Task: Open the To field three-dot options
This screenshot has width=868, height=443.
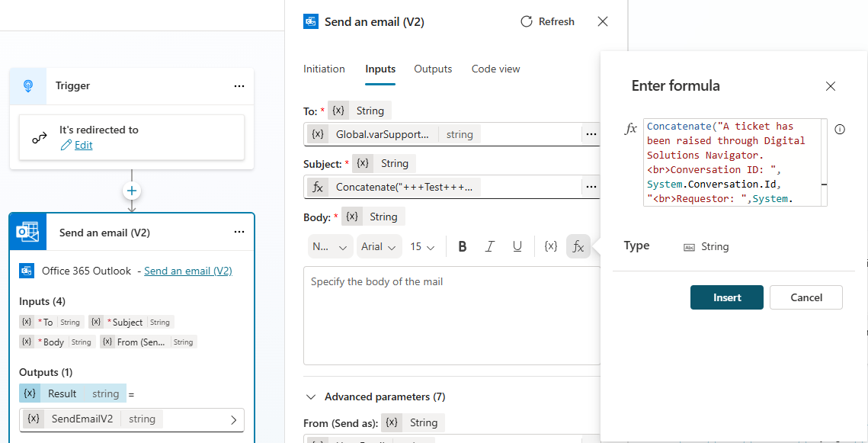Action: click(x=591, y=134)
